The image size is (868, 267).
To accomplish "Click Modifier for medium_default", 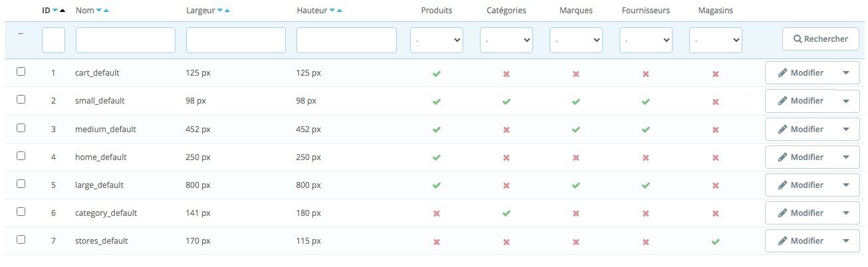I will tap(800, 130).
